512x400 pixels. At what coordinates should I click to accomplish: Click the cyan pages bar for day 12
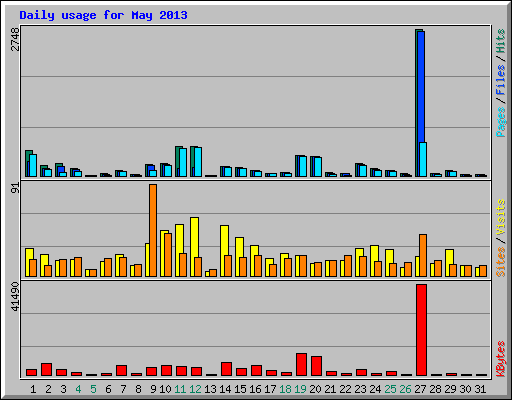pyautogui.click(x=198, y=162)
